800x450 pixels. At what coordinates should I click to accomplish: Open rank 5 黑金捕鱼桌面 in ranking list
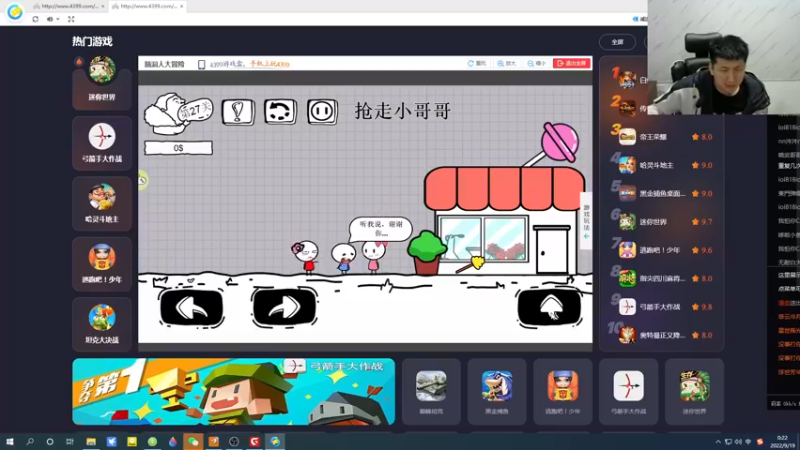[x=662, y=193]
